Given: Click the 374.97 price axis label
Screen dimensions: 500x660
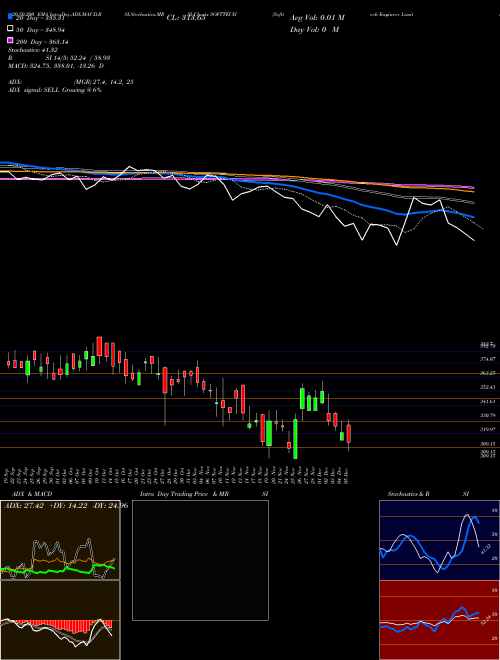Looking at the screenshot, I should coord(488,359).
